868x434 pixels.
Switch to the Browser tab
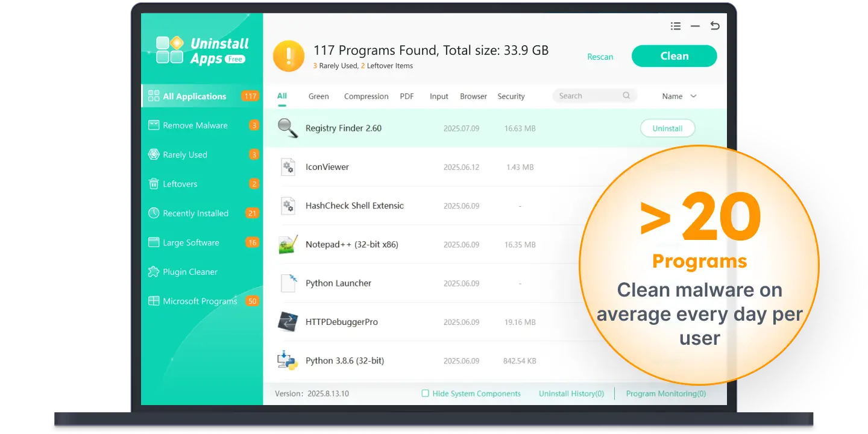pyautogui.click(x=473, y=96)
